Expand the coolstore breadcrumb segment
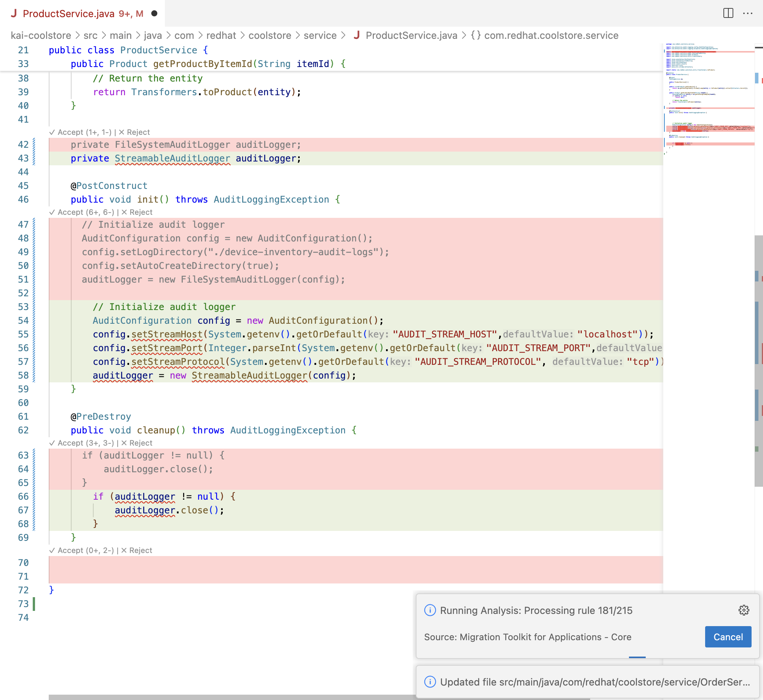Screen dimensions: 763x700 (270, 35)
